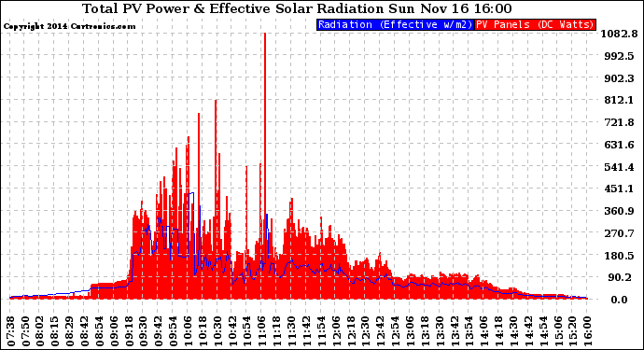This screenshot has height=350, width=644.
Task: Click the 08:54 time label
Action: (100, 331)
